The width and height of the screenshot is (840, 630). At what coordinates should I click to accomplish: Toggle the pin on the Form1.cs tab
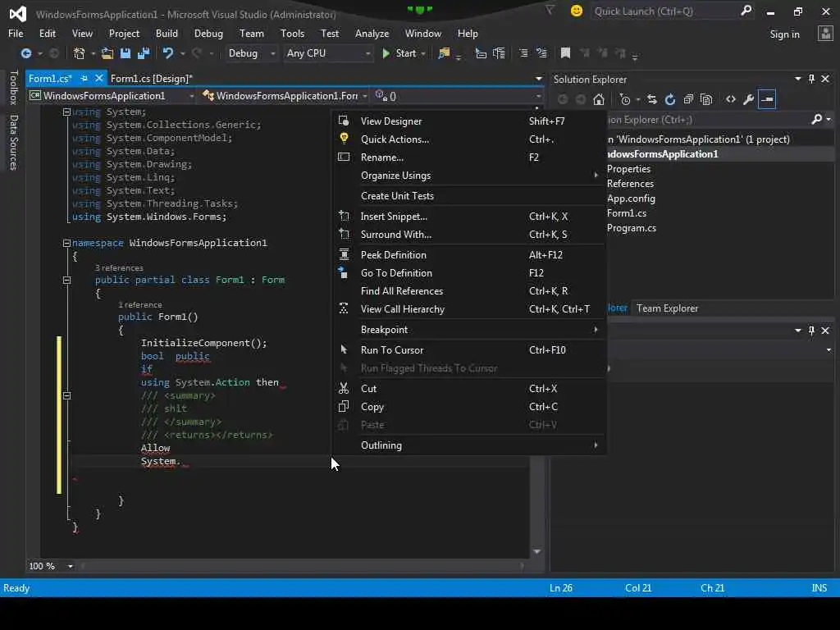coord(84,78)
